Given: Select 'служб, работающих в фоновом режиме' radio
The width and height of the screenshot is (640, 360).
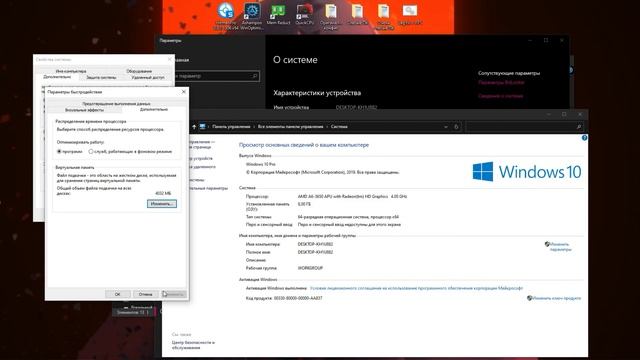Looking at the screenshot, I should (91, 151).
